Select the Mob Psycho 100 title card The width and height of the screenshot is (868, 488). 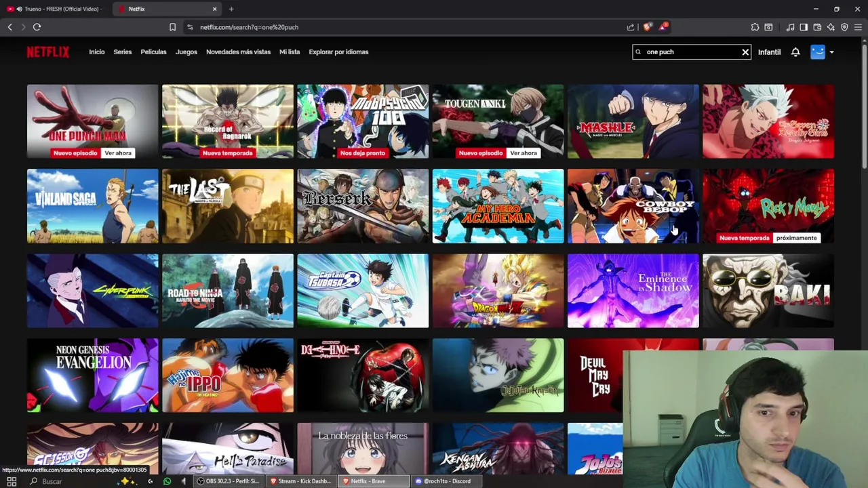click(x=363, y=121)
